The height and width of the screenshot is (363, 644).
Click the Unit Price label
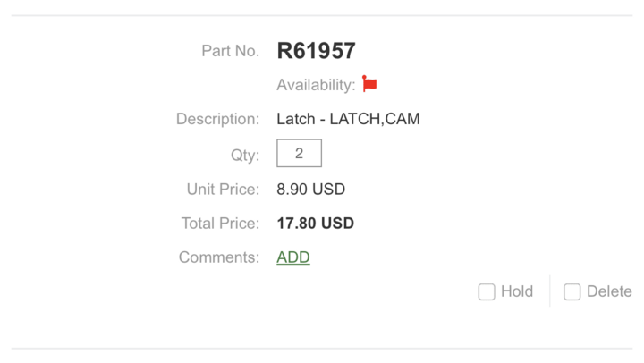[x=223, y=190]
